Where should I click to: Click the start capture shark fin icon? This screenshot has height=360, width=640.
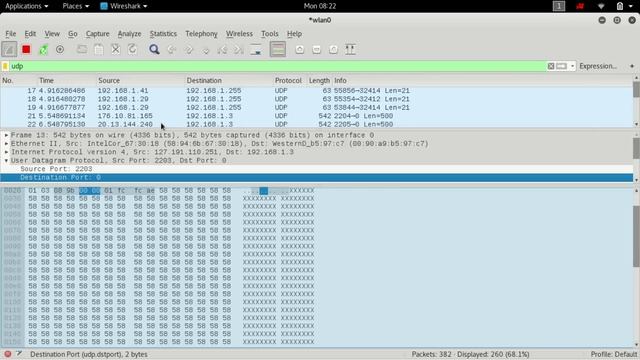[9, 49]
